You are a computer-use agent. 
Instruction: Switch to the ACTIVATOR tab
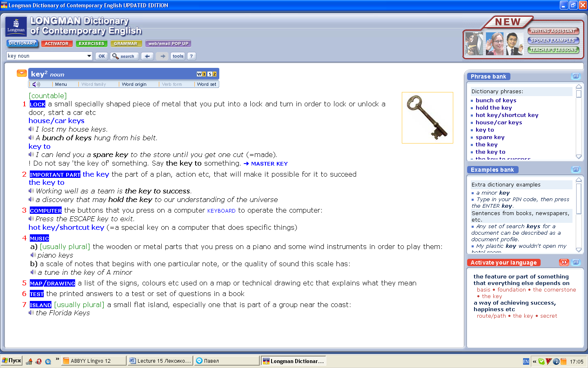(57, 43)
